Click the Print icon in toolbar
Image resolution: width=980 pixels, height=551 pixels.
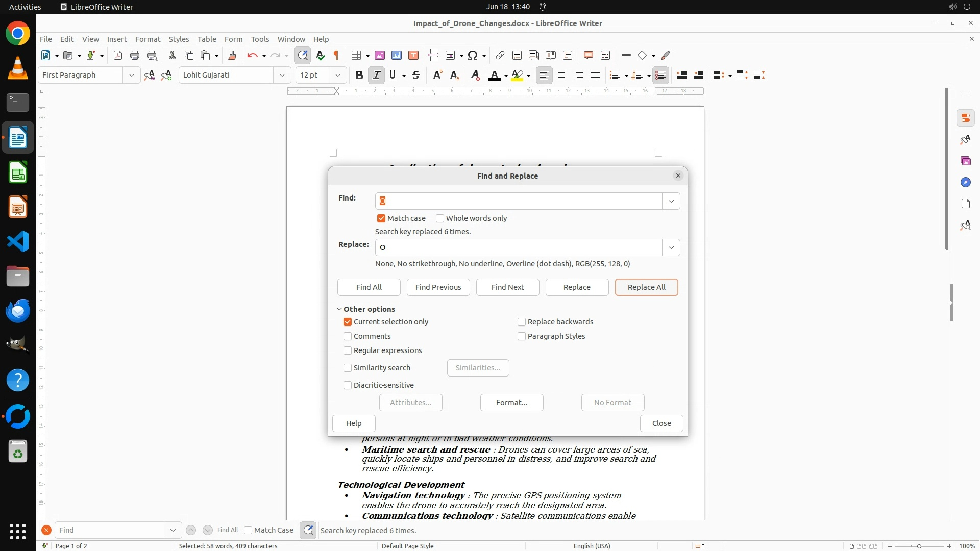[135, 55]
